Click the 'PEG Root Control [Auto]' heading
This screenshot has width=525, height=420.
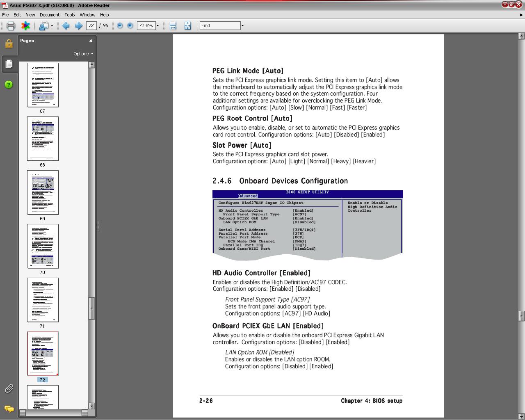coord(252,119)
